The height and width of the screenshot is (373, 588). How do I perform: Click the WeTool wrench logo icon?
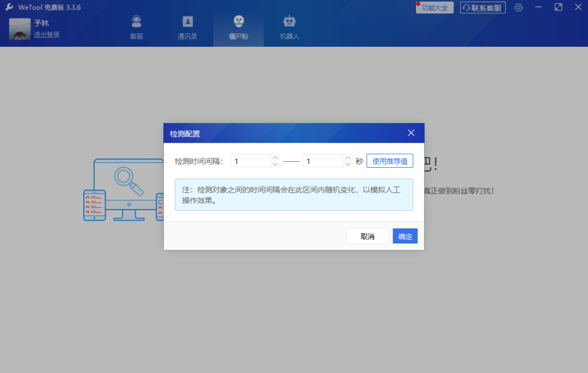[x=9, y=7]
